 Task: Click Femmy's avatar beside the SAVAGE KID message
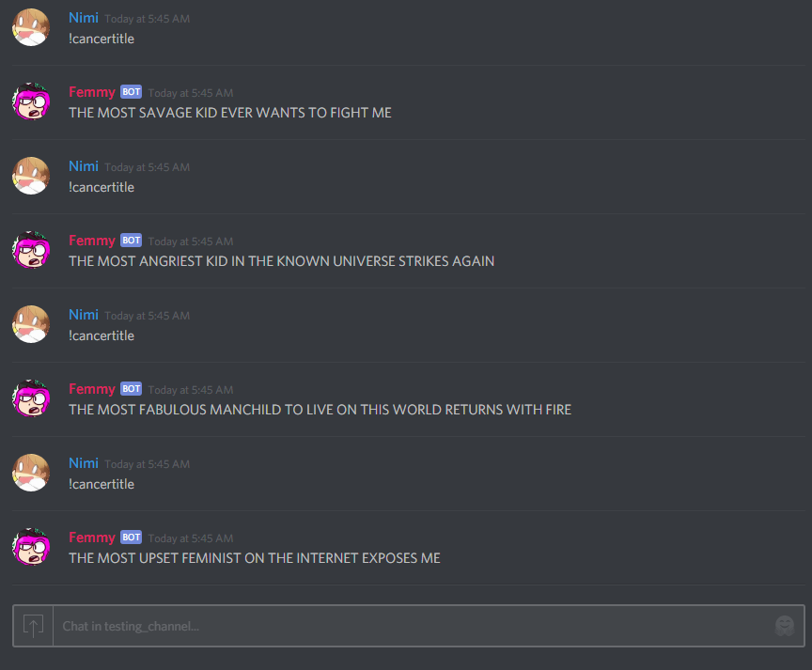click(x=31, y=101)
